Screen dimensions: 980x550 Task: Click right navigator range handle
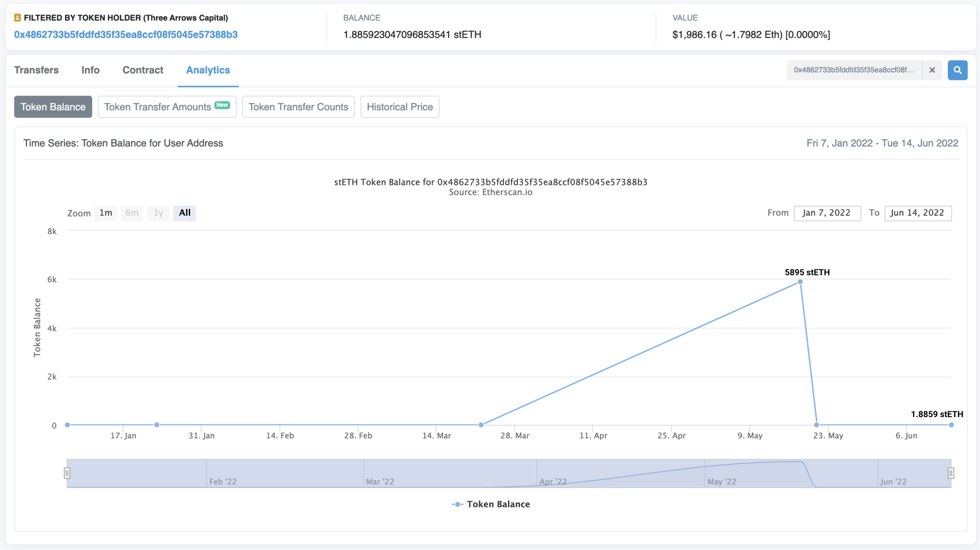point(951,473)
